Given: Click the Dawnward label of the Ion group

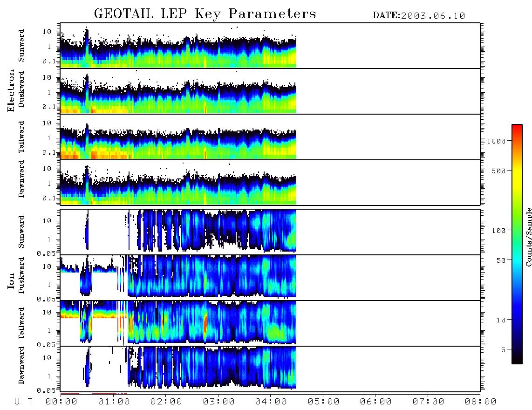Looking at the screenshot, I should 21,365.
